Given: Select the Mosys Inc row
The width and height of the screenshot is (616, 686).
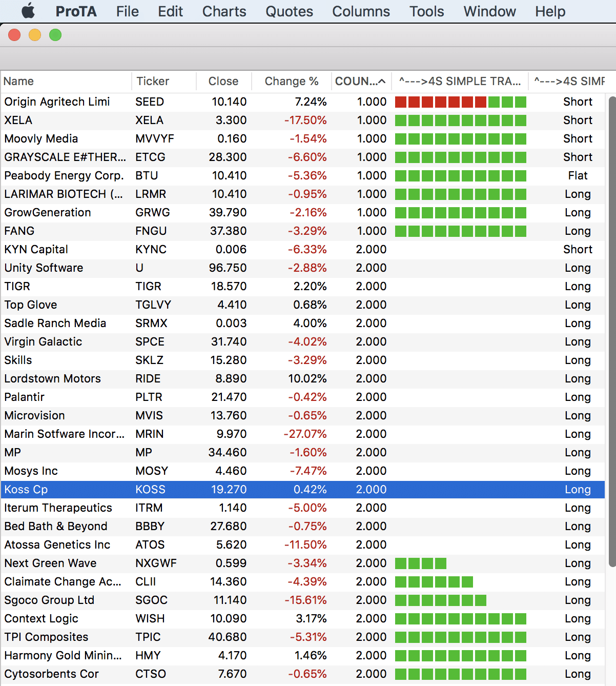Looking at the screenshot, I should (x=303, y=471).
